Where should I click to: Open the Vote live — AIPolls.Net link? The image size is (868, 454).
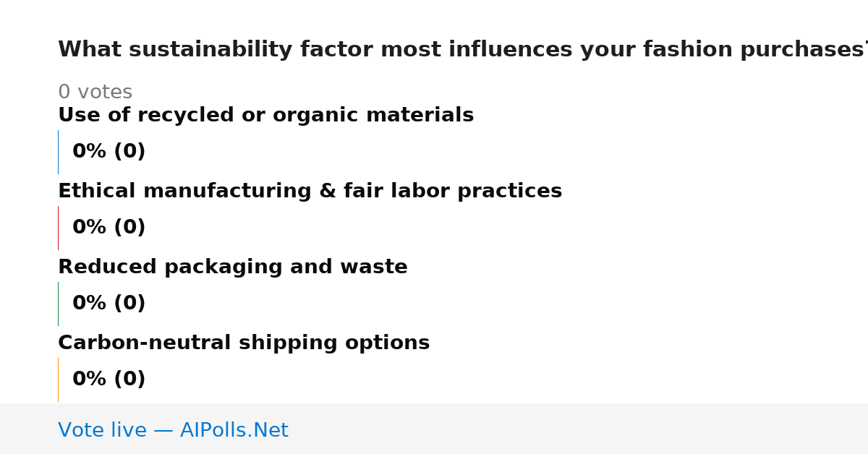(173, 430)
